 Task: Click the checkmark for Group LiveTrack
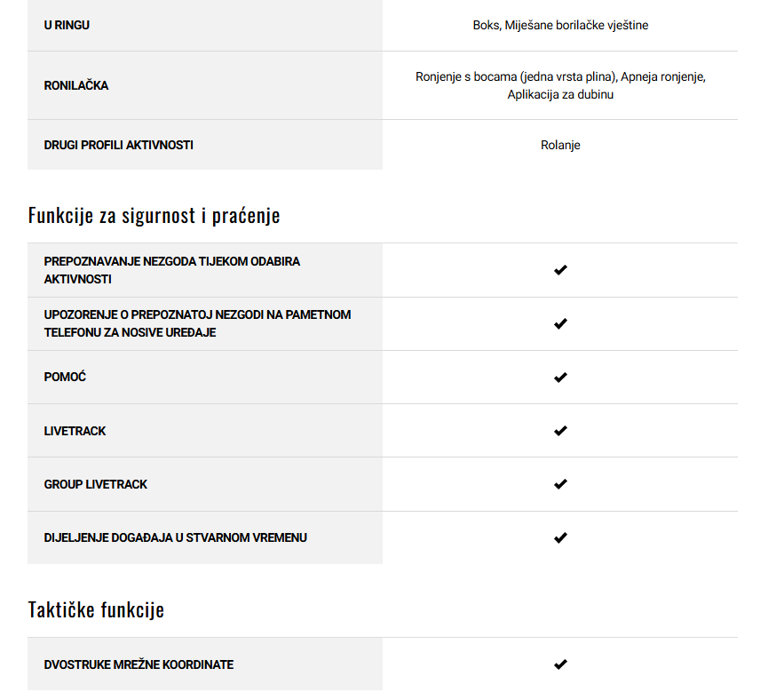pos(560,484)
